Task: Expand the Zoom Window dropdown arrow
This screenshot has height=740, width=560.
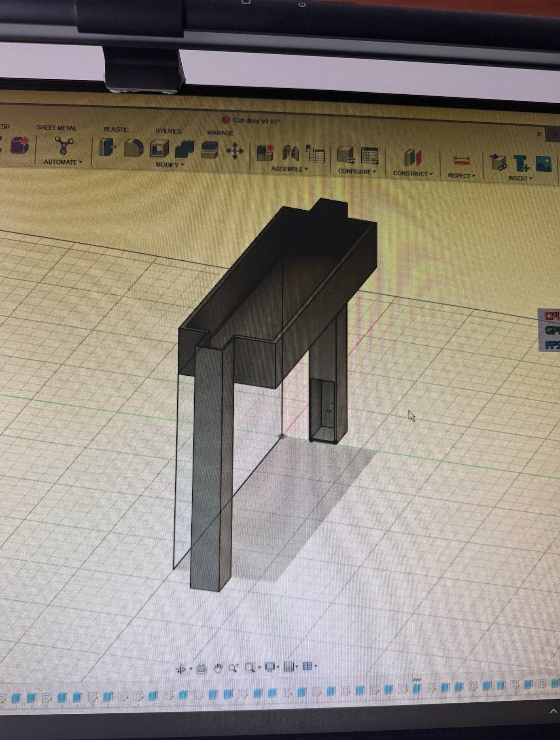Action: [x=259, y=668]
